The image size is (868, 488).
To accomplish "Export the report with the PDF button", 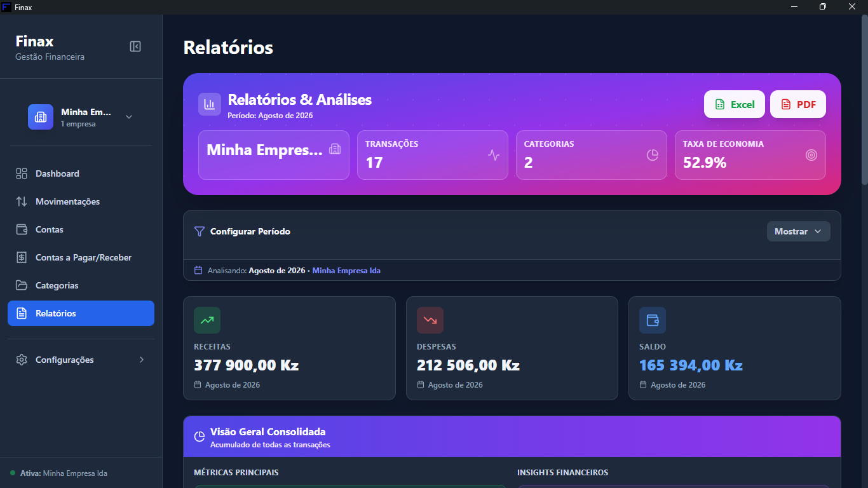I will point(798,104).
